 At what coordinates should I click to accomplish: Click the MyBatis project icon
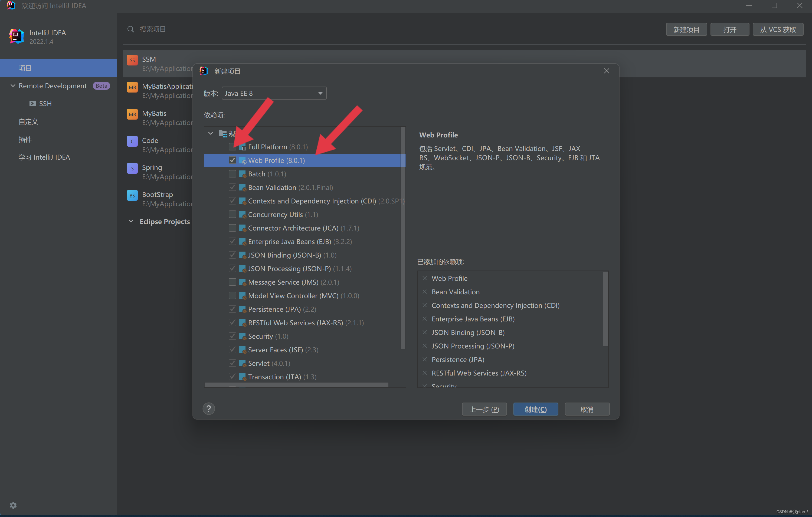132,114
